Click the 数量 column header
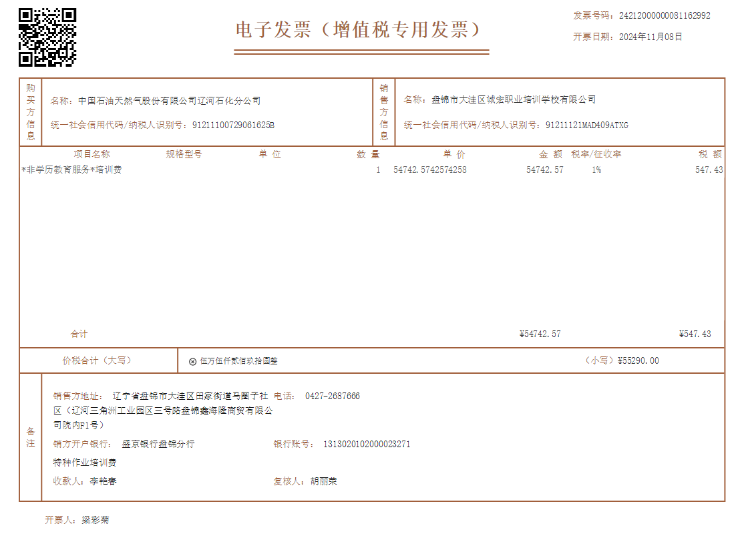The image size is (756, 538). (369, 154)
